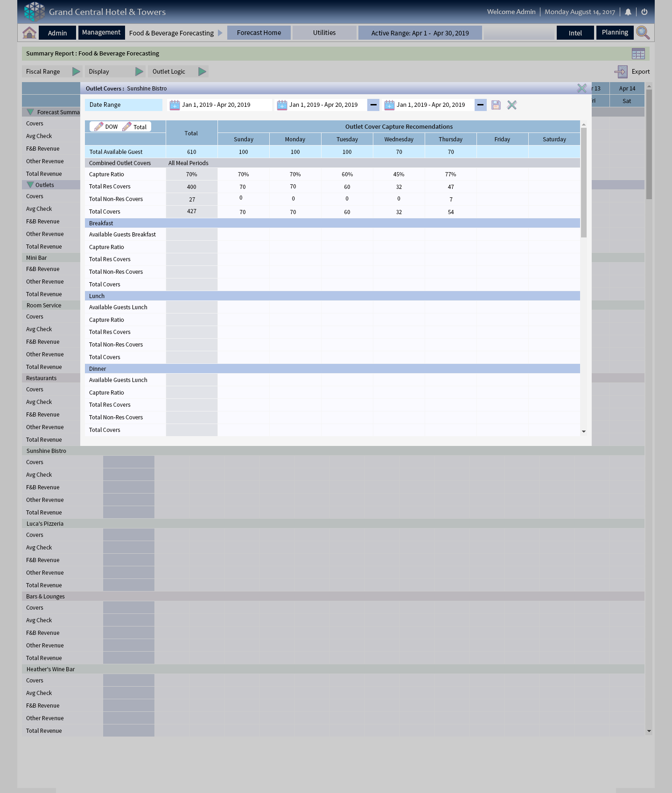The image size is (672, 793).
Task: Click the power logout icon
Action: pos(644,12)
